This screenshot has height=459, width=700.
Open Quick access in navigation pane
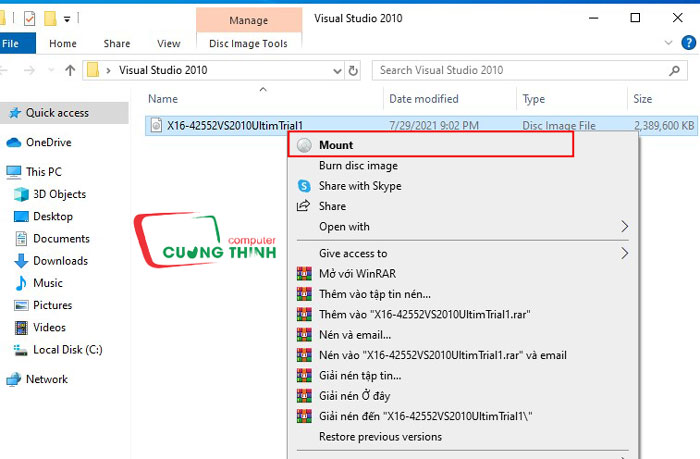pyautogui.click(x=64, y=113)
